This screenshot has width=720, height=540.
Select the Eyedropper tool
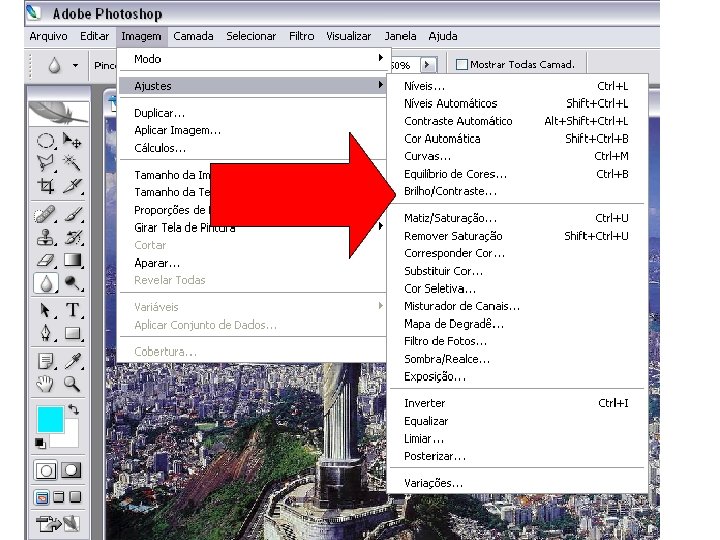pos(72,361)
